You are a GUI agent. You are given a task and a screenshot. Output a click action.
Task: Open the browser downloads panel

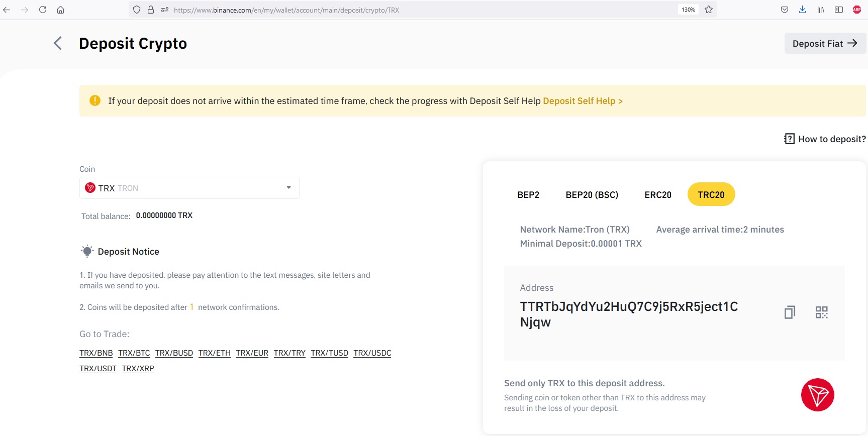tap(803, 10)
